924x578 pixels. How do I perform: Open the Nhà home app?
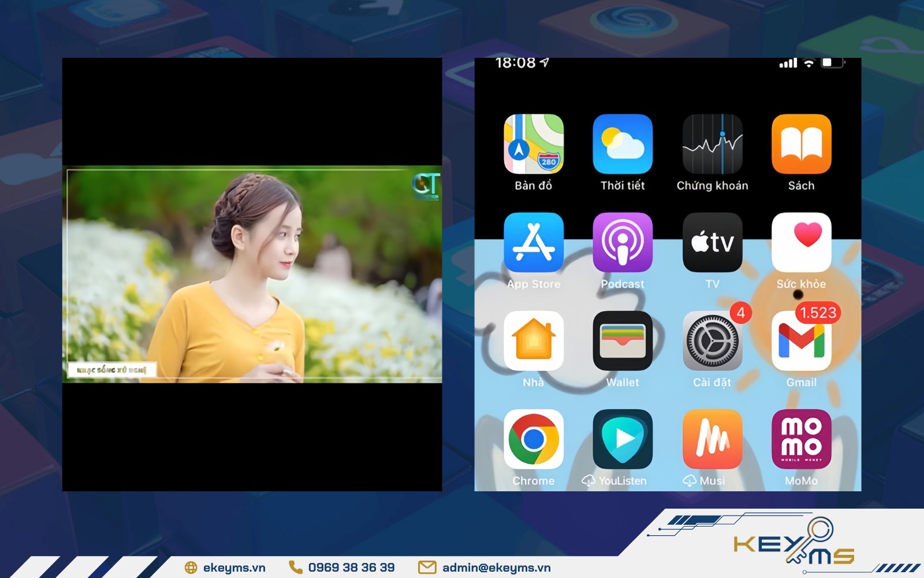coord(534,340)
